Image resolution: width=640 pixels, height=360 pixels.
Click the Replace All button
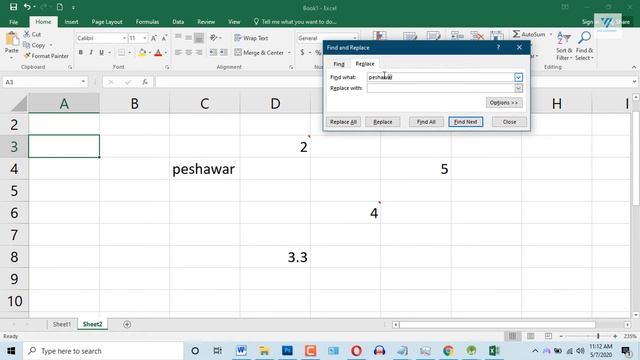343,122
